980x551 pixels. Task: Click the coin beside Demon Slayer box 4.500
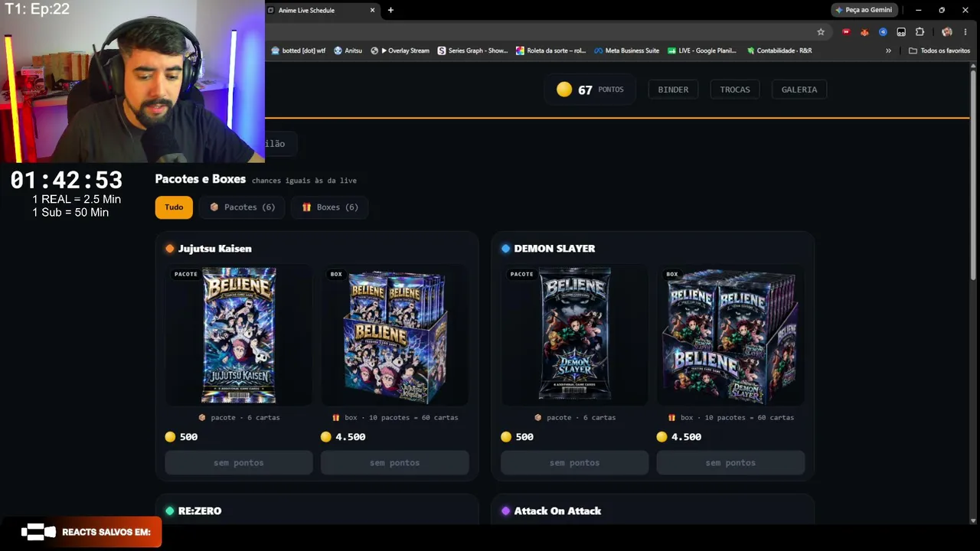[662, 437]
